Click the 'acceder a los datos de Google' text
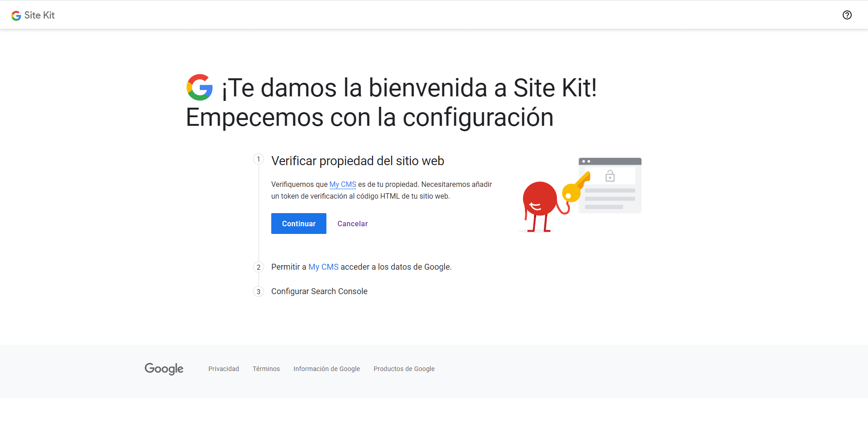 [x=396, y=267]
